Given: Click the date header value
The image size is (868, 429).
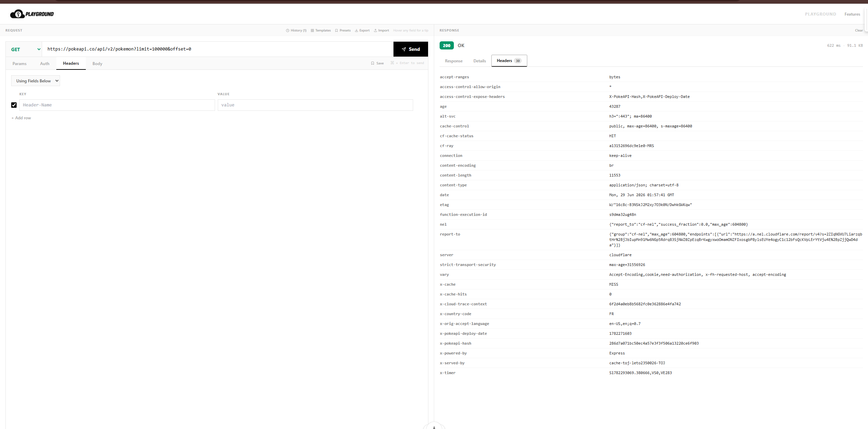Looking at the screenshot, I should [641, 195].
